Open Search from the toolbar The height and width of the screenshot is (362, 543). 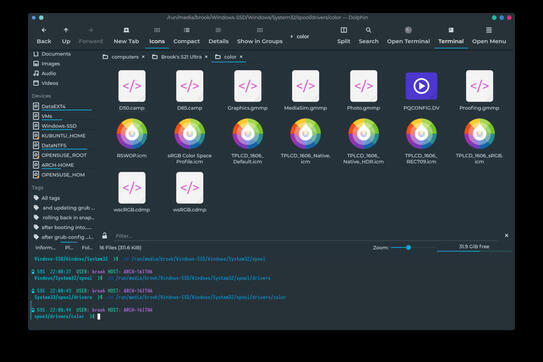(368, 36)
